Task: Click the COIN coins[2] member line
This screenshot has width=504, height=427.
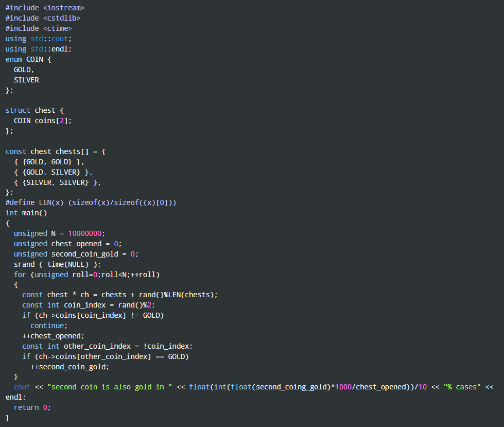Action: point(43,121)
